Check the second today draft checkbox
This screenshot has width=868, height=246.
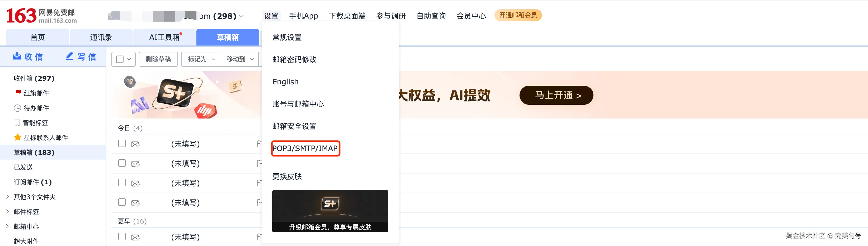pyautogui.click(x=122, y=163)
